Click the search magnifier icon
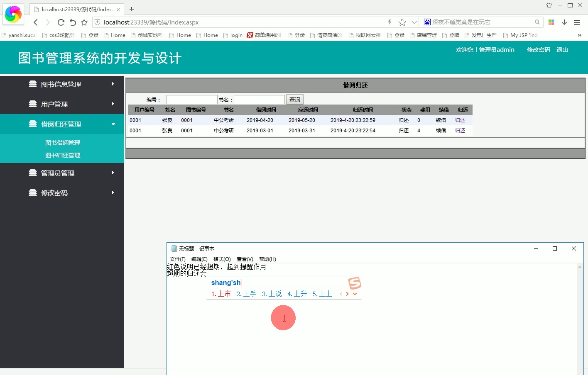The image size is (588, 375). (537, 22)
